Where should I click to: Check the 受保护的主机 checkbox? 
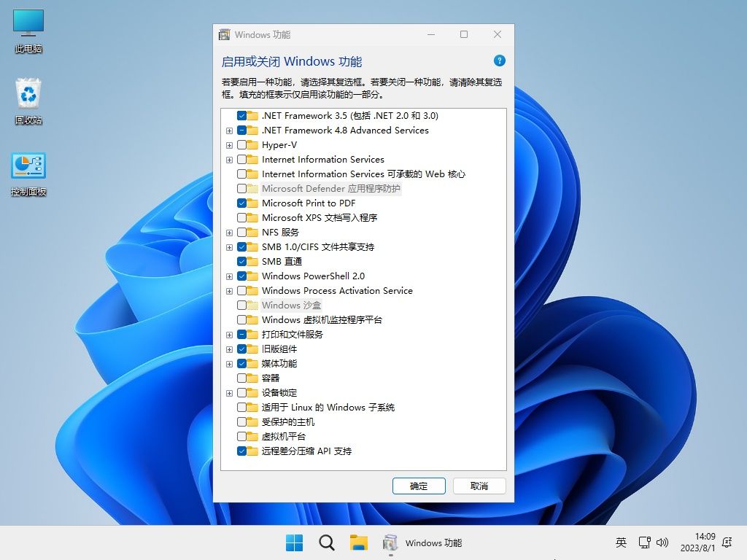241,422
